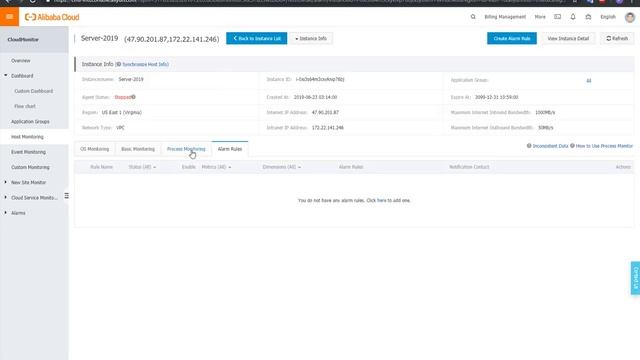
Task: Click Back to Instance List button
Action: (257, 38)
